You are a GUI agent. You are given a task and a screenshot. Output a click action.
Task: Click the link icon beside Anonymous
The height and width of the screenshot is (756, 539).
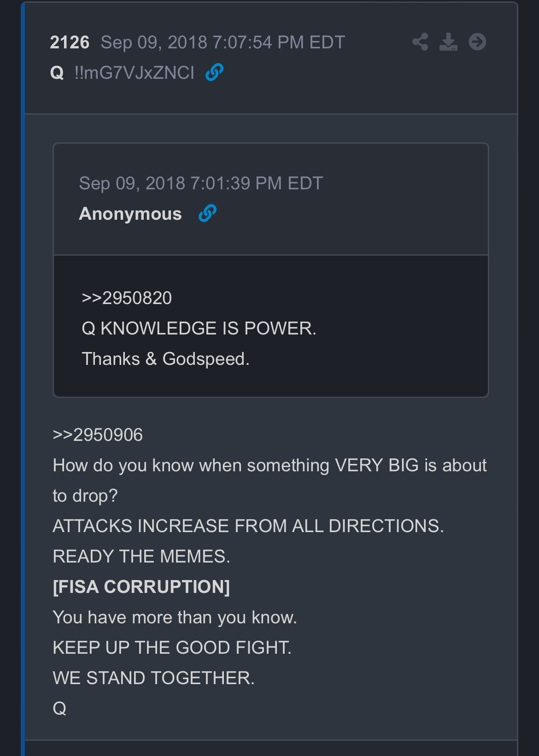(x=207, y=213)
